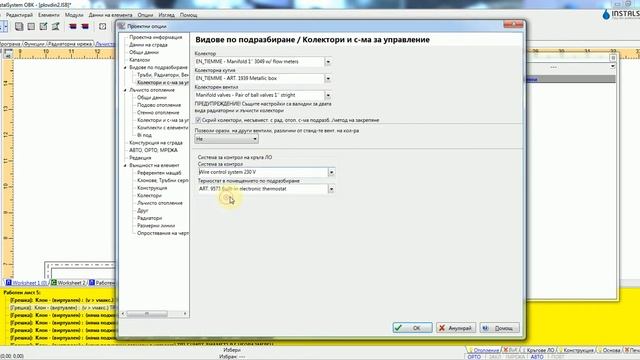Switch to the Радиаторна мрежа toolbar tab
Screen dimensions: 640x360
70,44
